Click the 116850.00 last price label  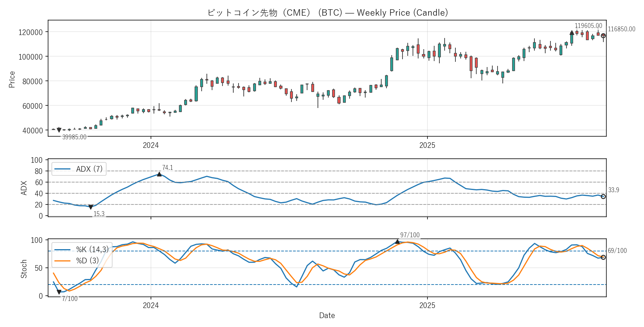621,29
